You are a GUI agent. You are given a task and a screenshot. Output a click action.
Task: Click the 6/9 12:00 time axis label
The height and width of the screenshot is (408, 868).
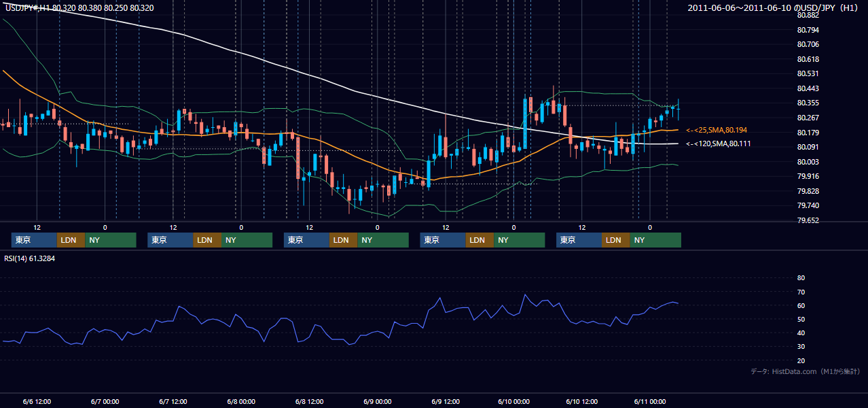[446, 401]
